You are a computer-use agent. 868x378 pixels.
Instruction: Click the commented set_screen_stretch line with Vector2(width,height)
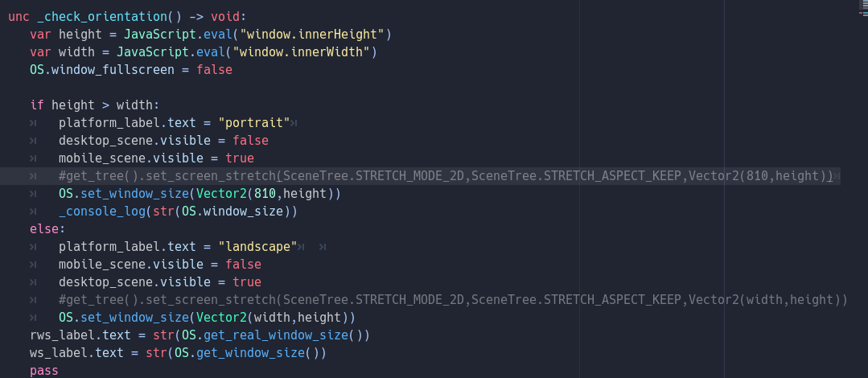[453, 300]
